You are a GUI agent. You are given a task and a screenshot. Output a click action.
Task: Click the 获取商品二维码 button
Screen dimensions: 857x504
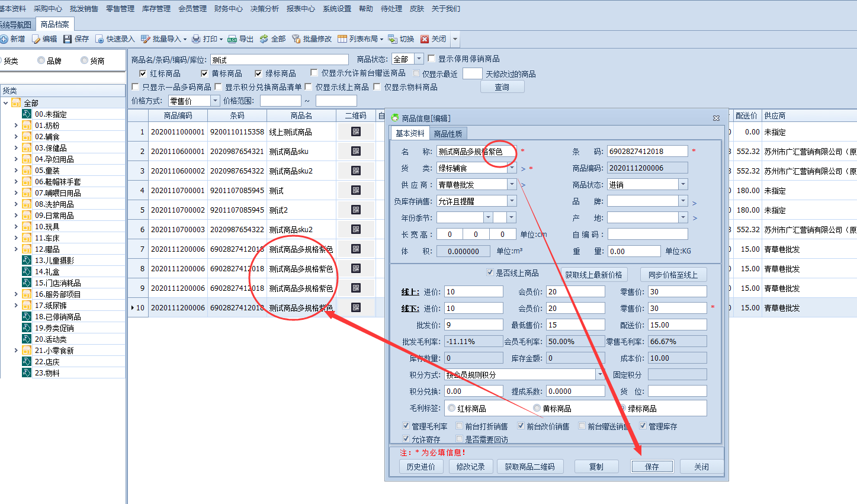(x=529, y=467)
